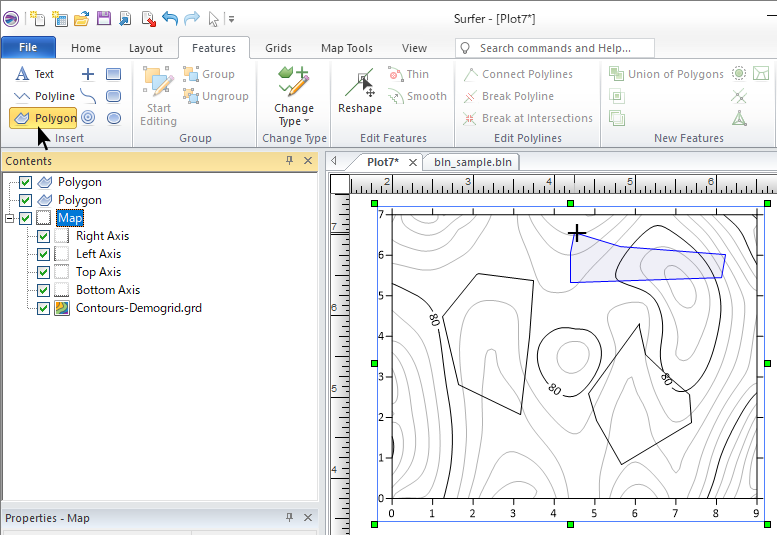Toggle Right Axis visibility checkbox

44,236
